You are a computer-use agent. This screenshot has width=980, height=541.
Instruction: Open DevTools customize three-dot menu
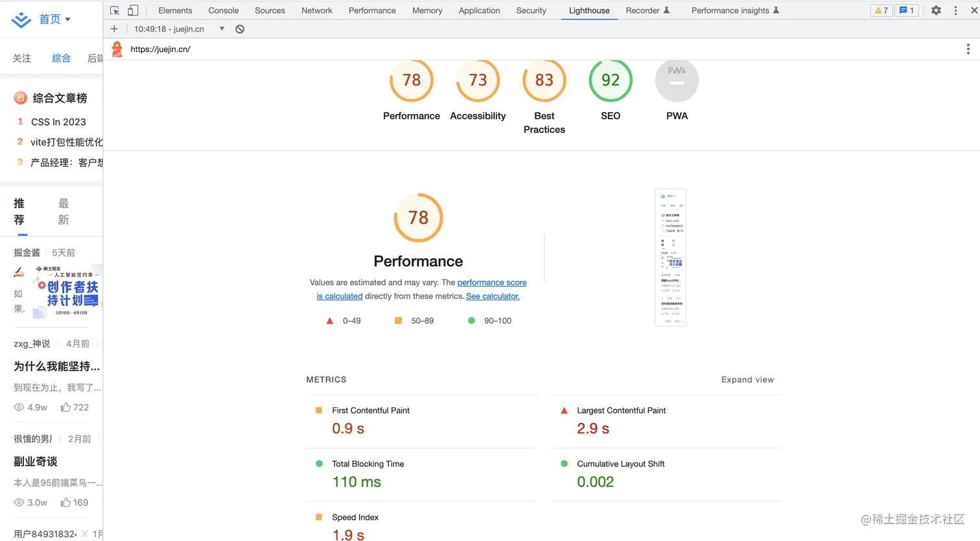(955, 10)
